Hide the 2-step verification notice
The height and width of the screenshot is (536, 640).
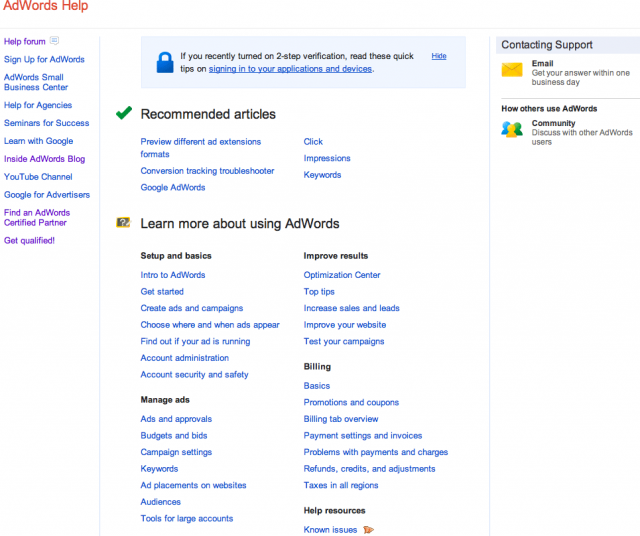(439, 56)
